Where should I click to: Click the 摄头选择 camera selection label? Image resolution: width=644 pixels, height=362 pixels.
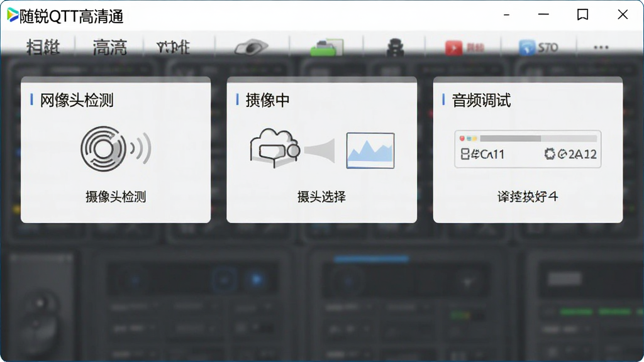tap(321, 197)
